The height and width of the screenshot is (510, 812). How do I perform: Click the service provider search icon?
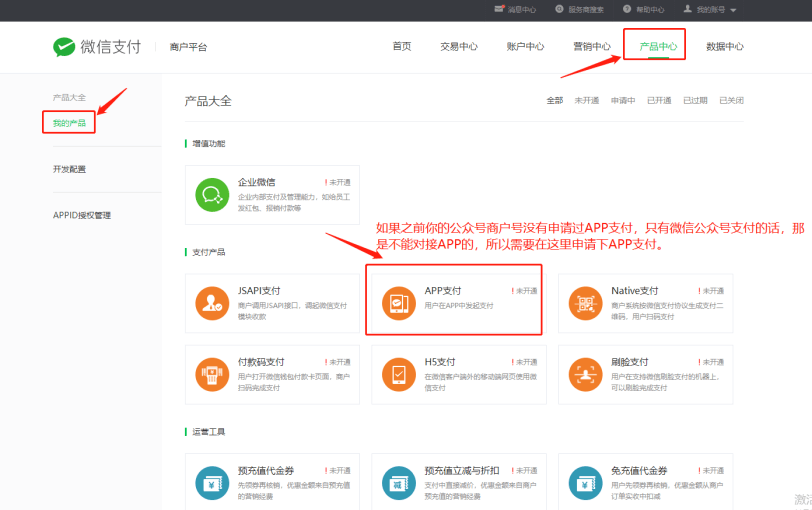point(559,9)
